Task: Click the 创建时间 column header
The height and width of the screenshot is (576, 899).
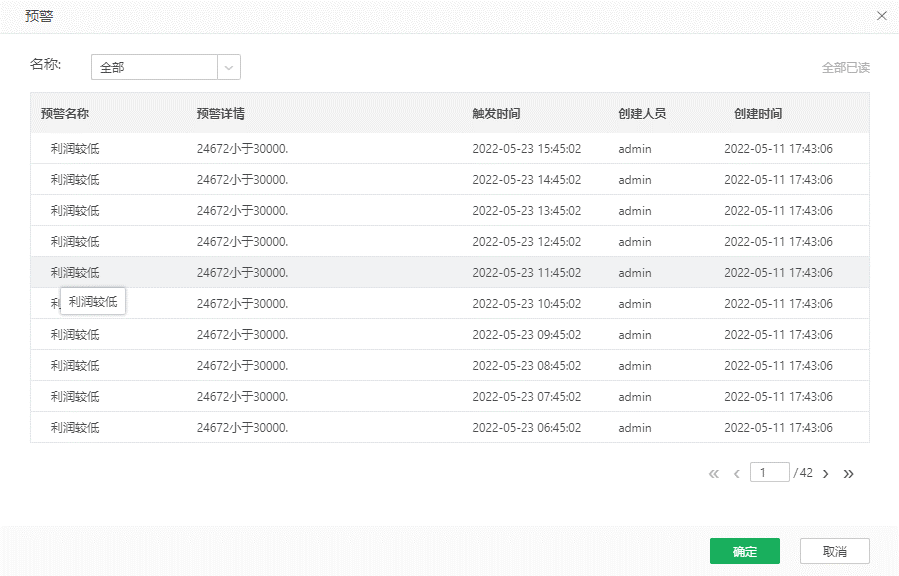Action: (758, 114)
